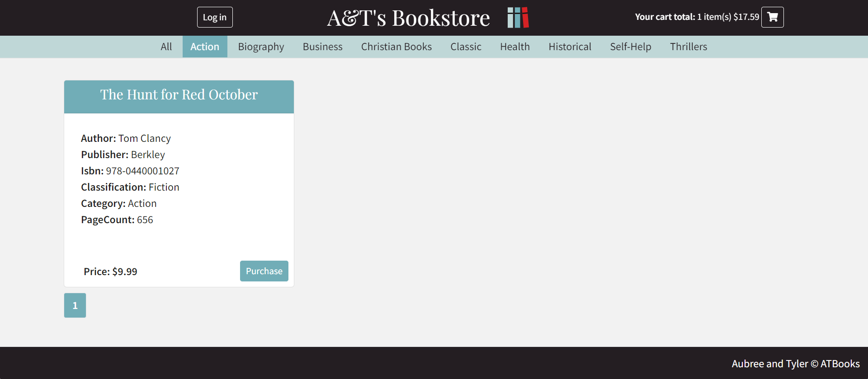Image resolution: width=868 pixels, height=379 pixels.
Task: Open the Health category
Action: coord(515,47)
